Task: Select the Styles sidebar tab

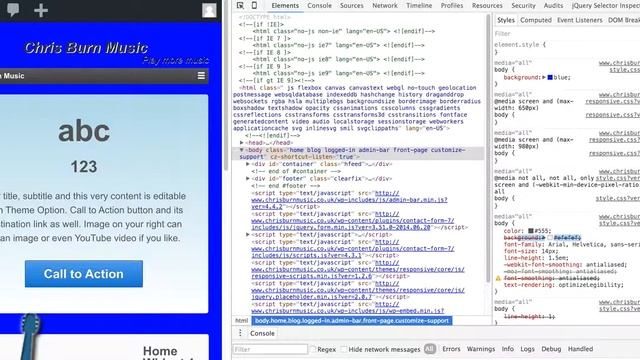Action: tap(506, 20)
